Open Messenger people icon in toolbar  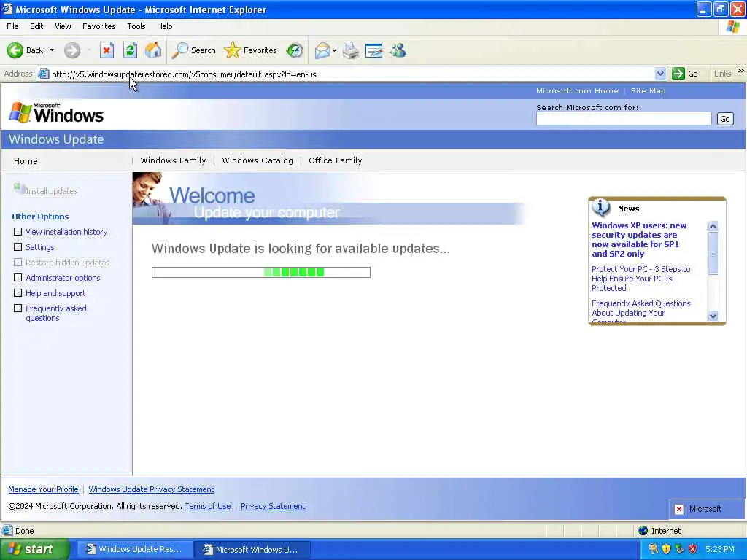pos(398,50)
